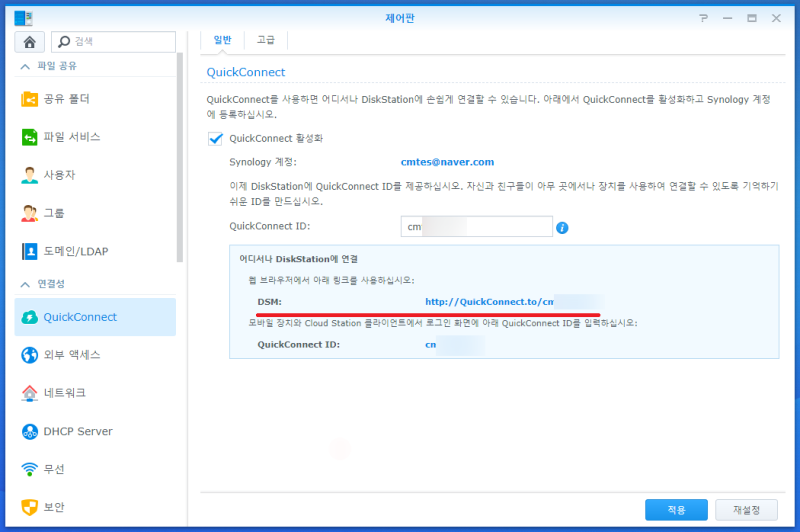Maximize the Control Panel window
This screenshot has width=800, height=532.
tap(752, 18)
